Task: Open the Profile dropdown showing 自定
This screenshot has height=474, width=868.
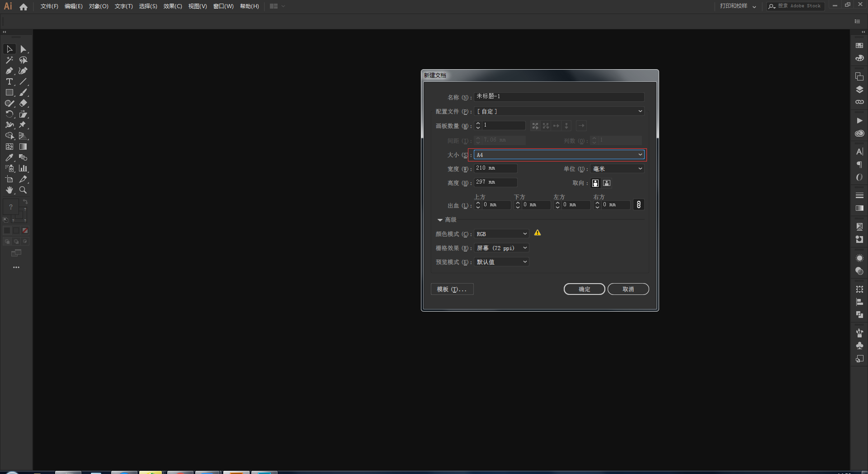Action: click(x=559, y=111)
